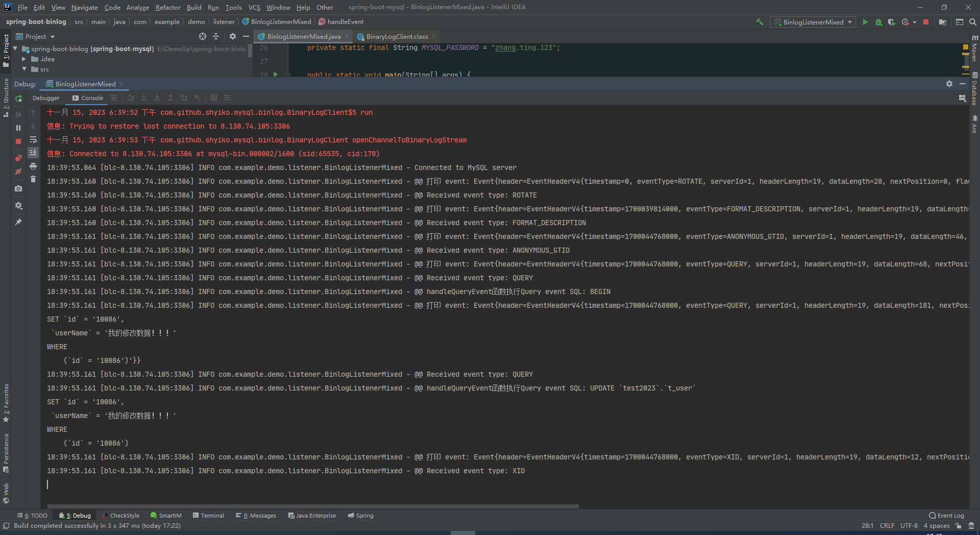Open the Terminal tool window button
This screenshot has height=535, width=980.
click(208, 516)
